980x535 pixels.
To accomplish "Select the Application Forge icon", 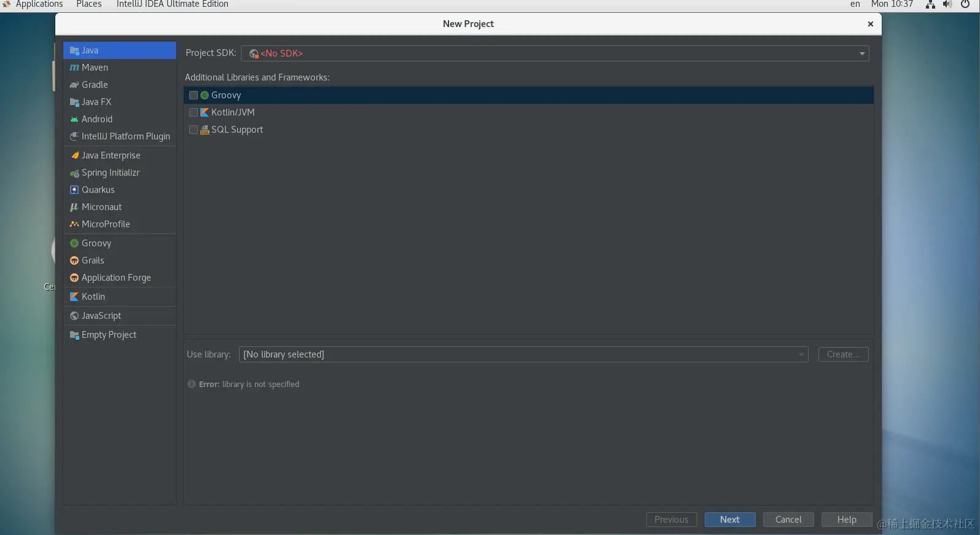I will (x=74, y=278).
